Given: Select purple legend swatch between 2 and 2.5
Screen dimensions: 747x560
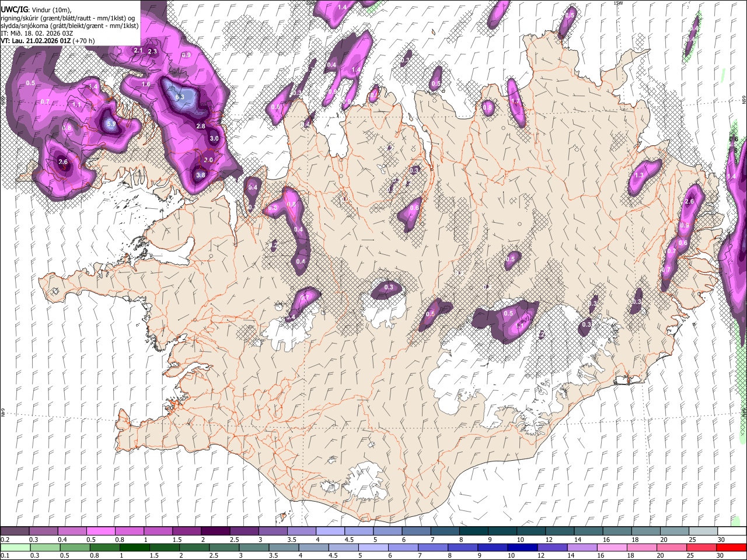Looking at the screenshot, I should pos(215,531).
